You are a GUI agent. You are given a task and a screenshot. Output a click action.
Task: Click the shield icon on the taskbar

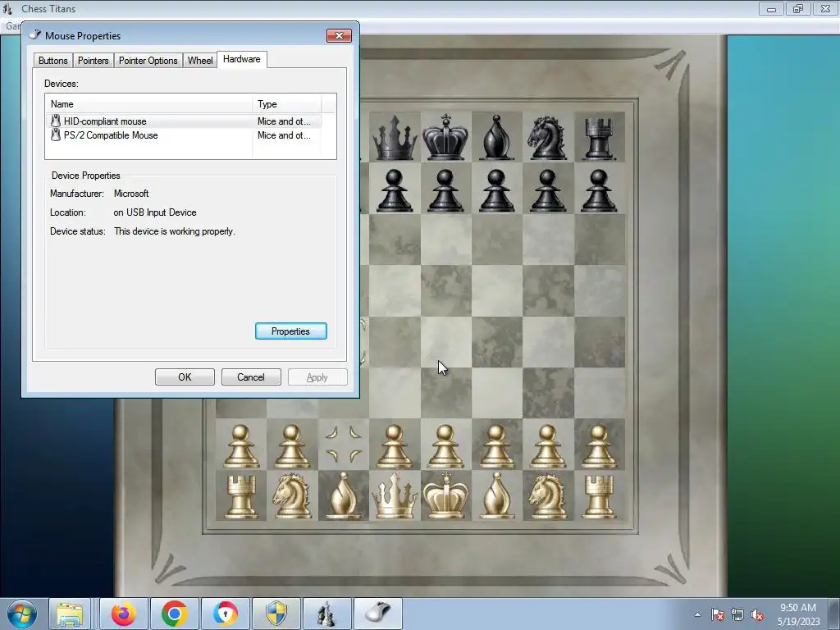click(276, 614)
